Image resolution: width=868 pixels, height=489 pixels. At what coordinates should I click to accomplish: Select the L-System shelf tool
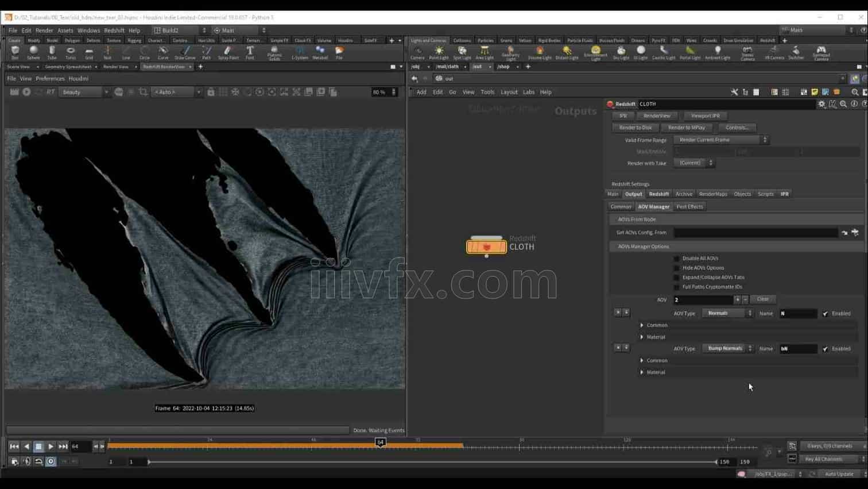300,53
